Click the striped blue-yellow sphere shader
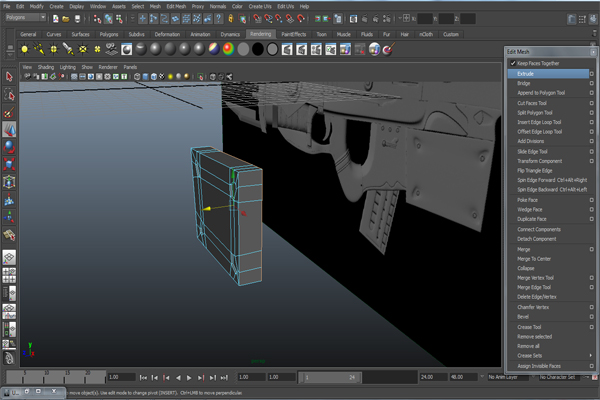 click(x=214, y=49)
